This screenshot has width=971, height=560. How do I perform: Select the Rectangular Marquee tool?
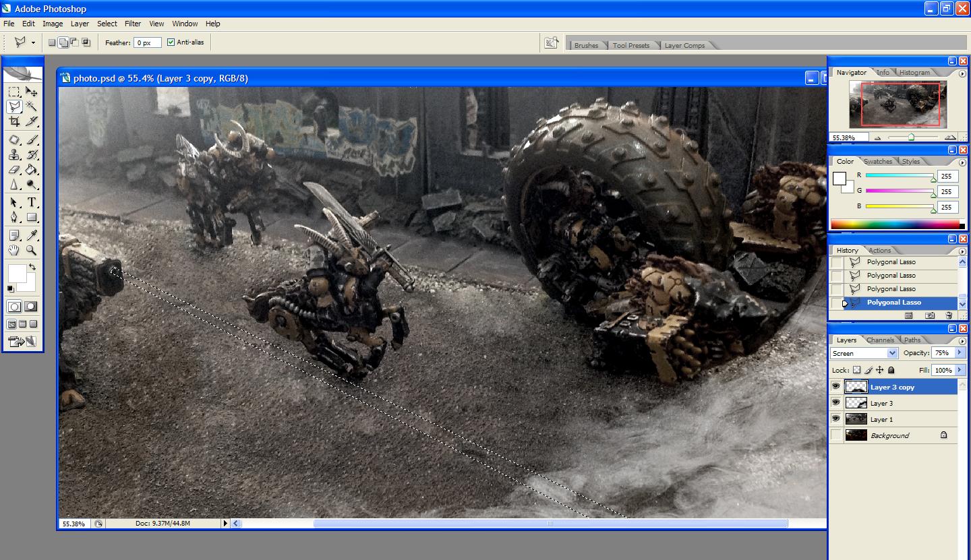(x=14, y=92)
